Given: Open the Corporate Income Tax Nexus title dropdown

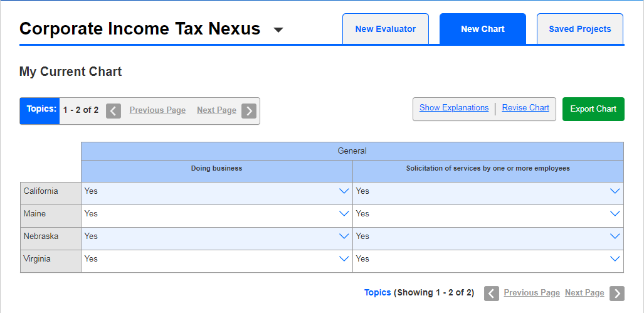Looking at the screenshot, I should 278,29.
